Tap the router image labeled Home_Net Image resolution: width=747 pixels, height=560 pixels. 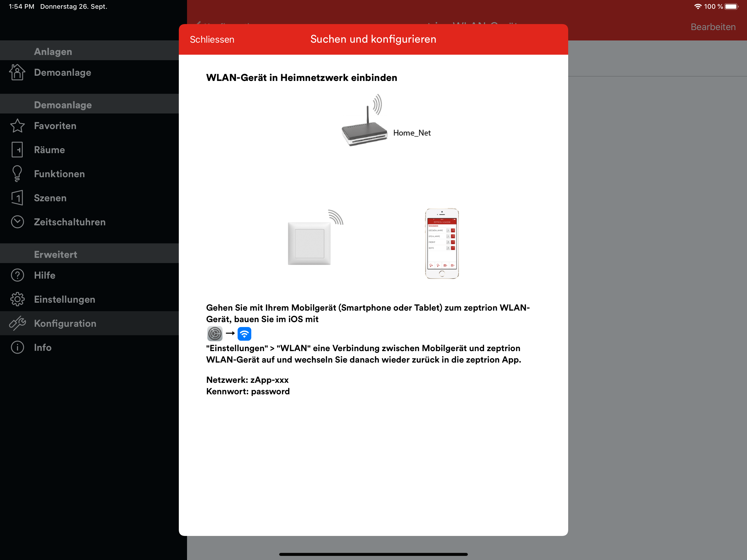[364, 127]
